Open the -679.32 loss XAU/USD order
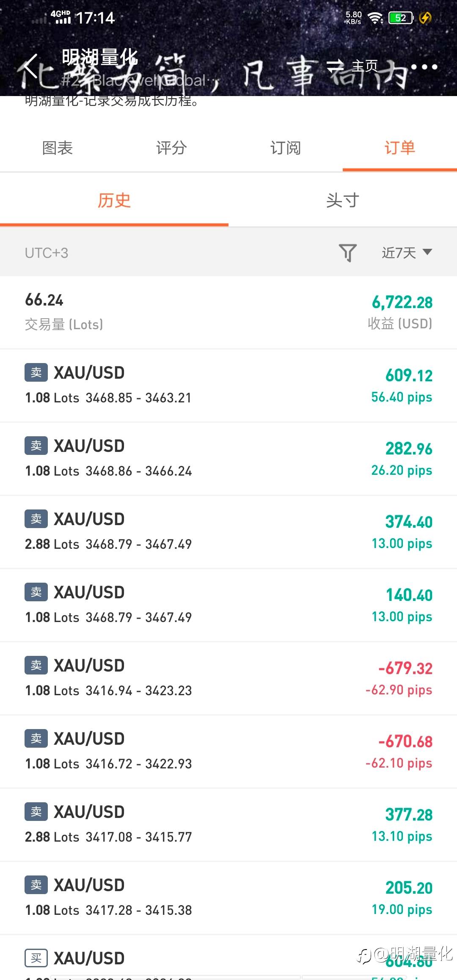This screenshot has height=980, width=457. [228, 678]
